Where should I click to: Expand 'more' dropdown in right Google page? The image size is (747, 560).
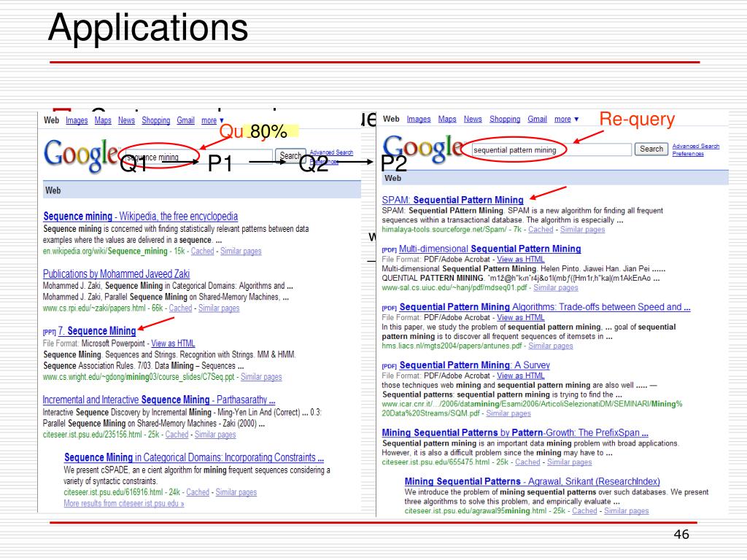[566, 119]
